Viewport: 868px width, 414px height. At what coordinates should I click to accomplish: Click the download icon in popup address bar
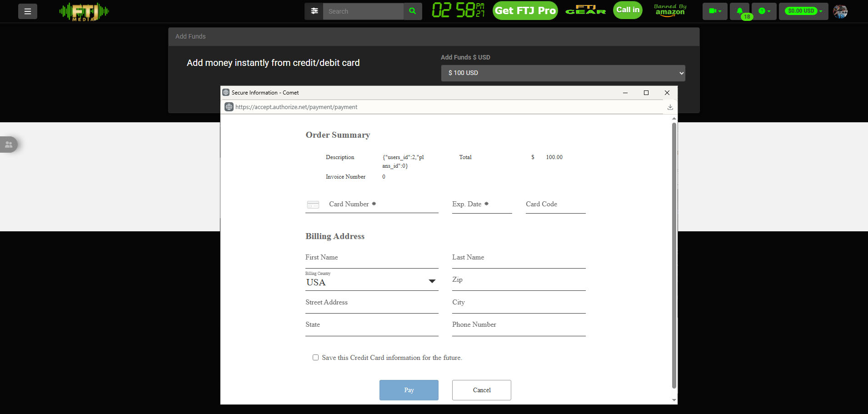[670, 107]
